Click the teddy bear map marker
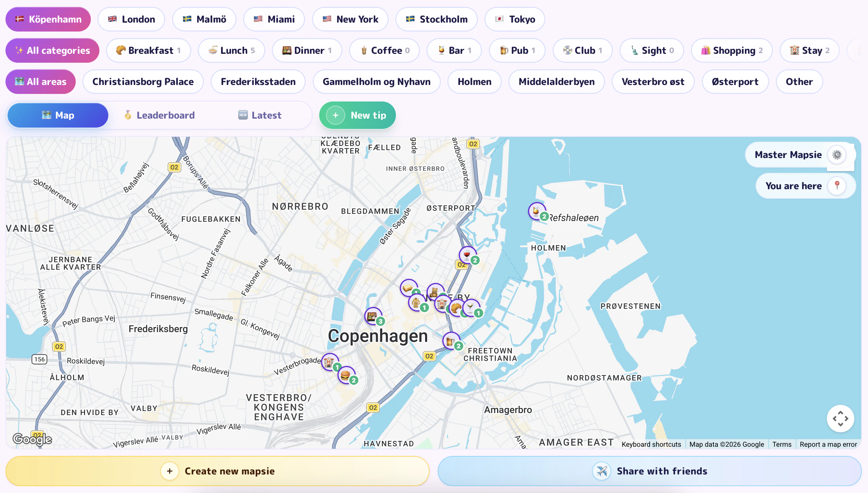 click(x=435, y=292)
